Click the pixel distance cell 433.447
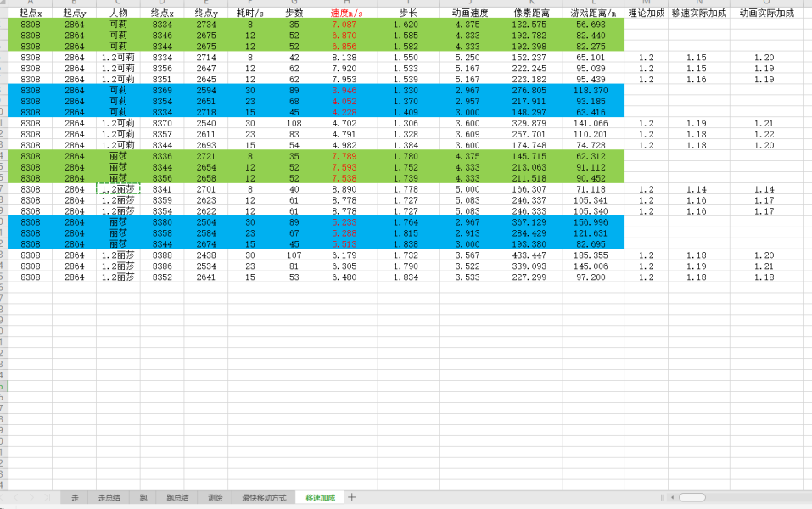The height and width of the screenshot is (509, 812). coord(532,255)
